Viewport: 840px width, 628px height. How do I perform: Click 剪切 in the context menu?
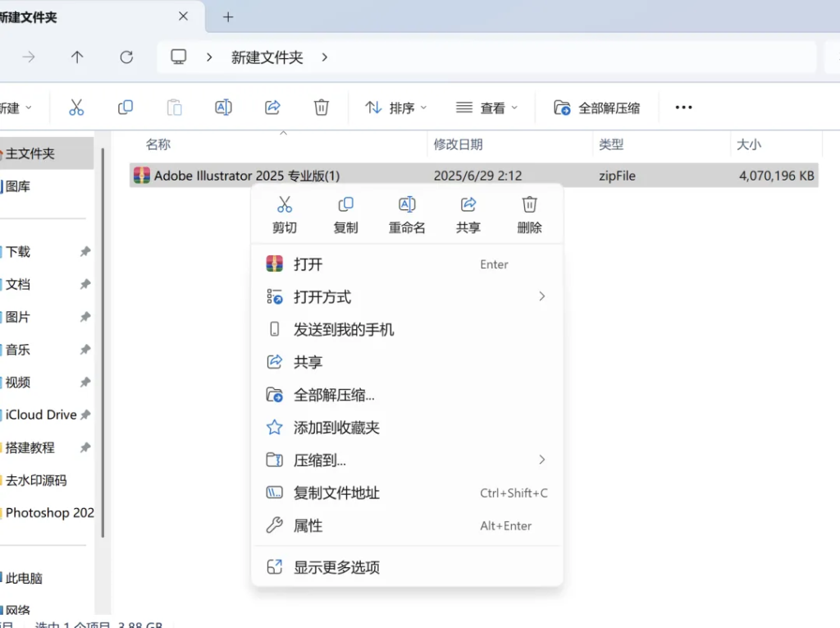285,215
